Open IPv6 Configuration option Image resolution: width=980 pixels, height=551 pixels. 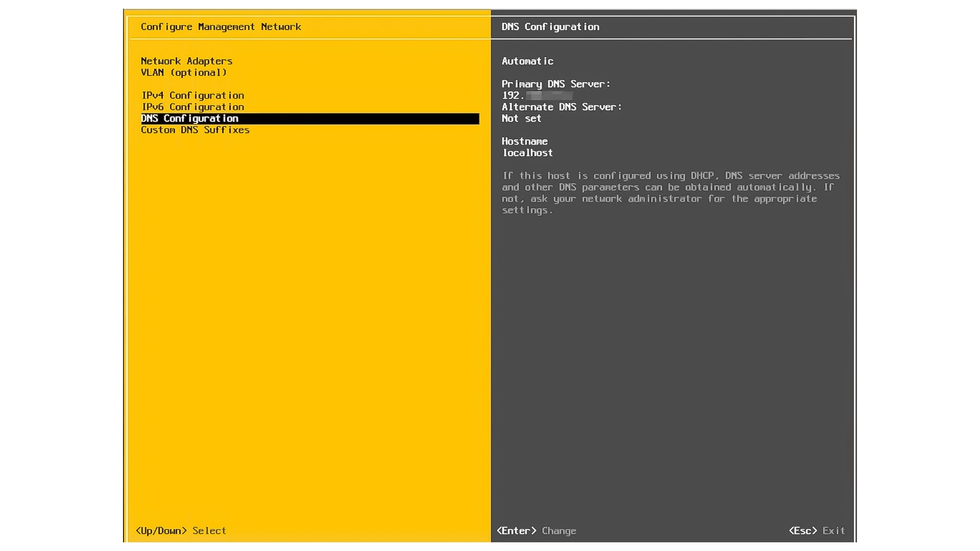(x=192, y=107)
